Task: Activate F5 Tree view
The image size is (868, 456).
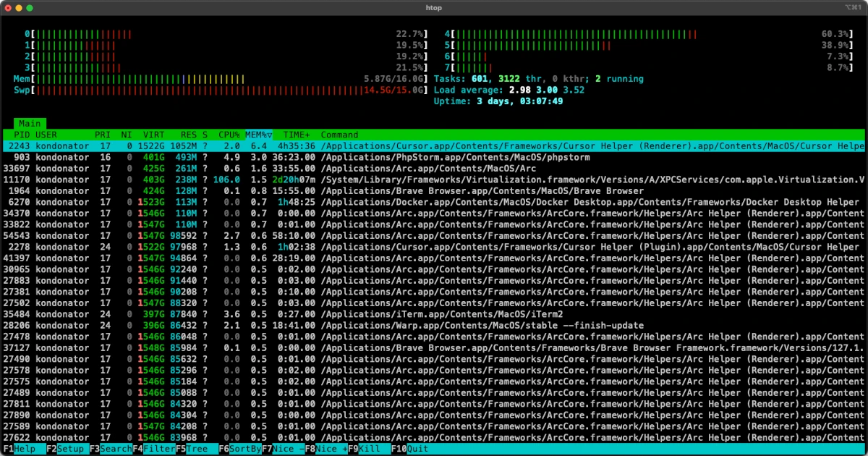Action: (x=190, y=449)
